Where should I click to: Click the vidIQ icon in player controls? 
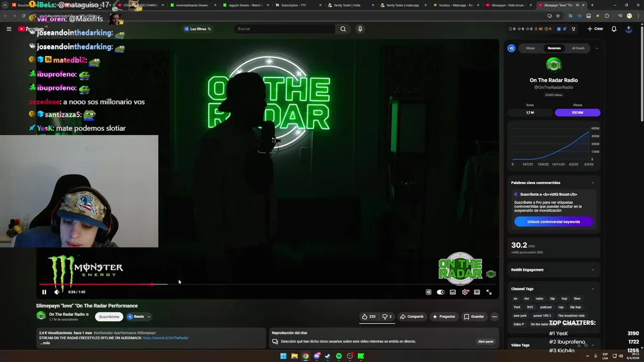point(429,292)
